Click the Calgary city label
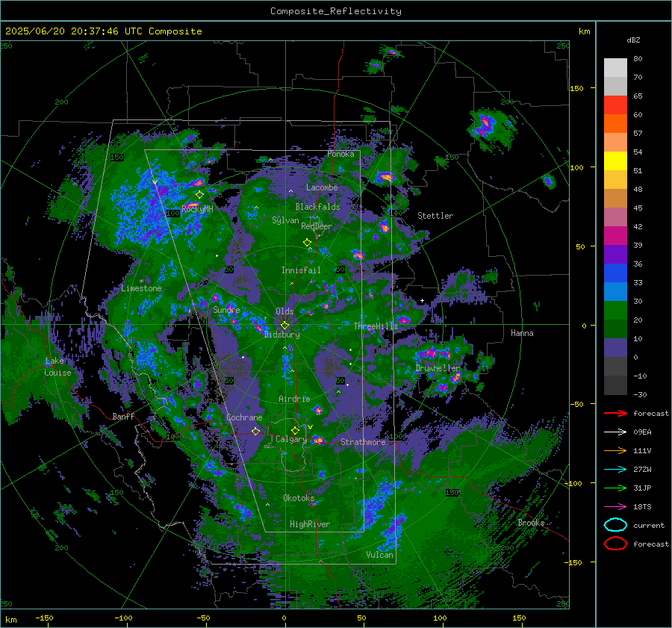The width and height of the screenshot is (672, 628). (291, 439)
